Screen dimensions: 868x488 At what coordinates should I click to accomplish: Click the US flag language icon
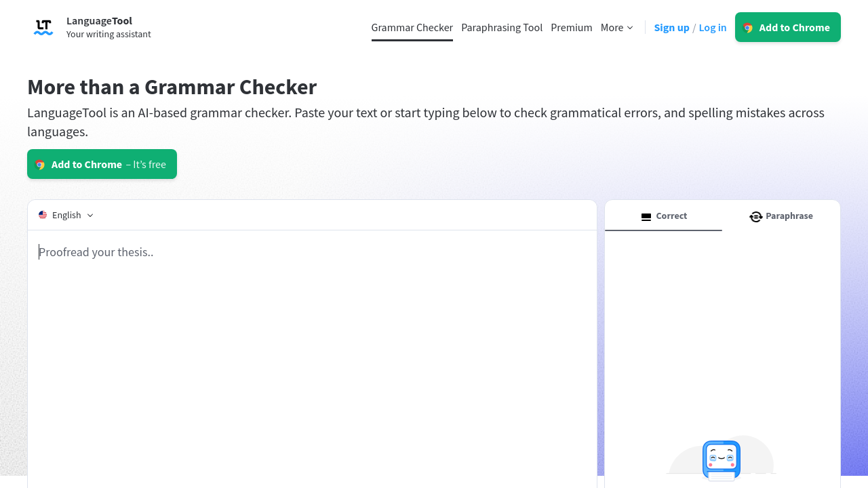tap(43, 215)
